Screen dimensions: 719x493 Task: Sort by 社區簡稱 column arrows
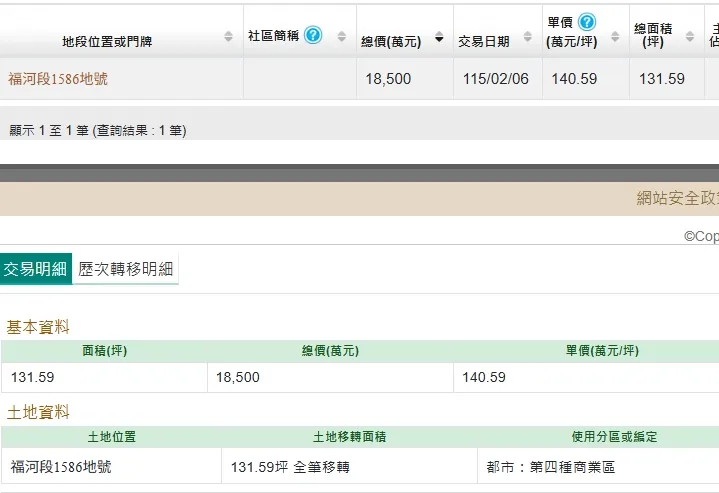(342, 36)
